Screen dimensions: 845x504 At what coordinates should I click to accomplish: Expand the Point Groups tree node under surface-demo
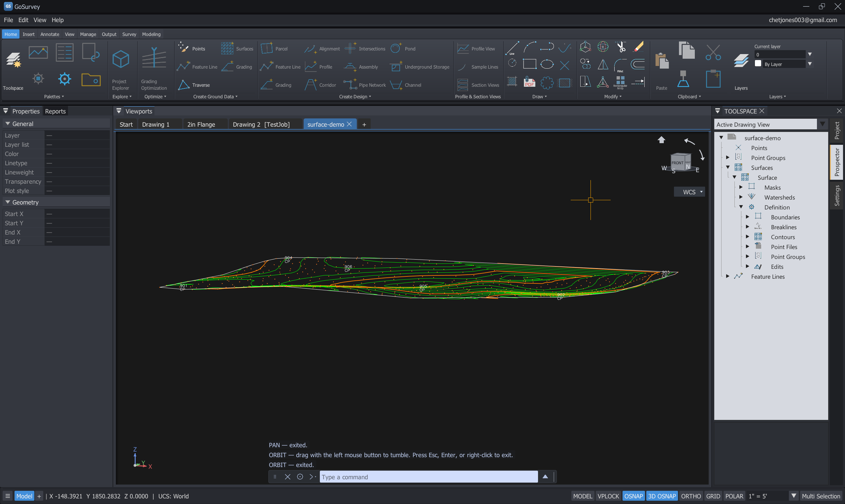(727, 158)
